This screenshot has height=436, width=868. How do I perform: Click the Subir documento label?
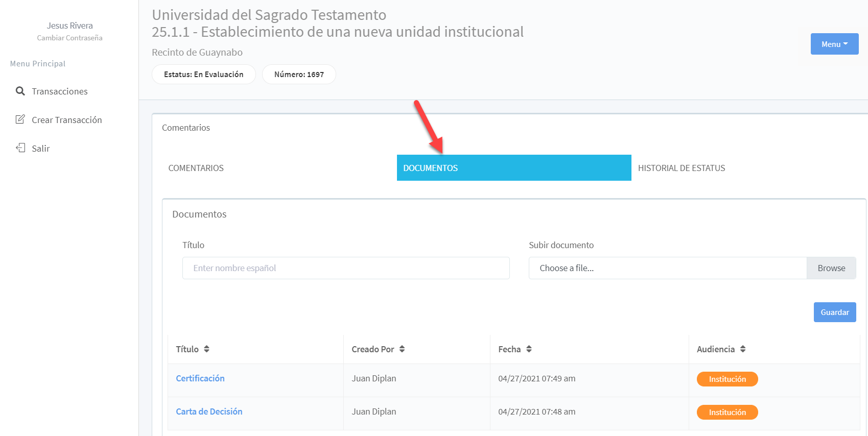click(x=561, y=245)
